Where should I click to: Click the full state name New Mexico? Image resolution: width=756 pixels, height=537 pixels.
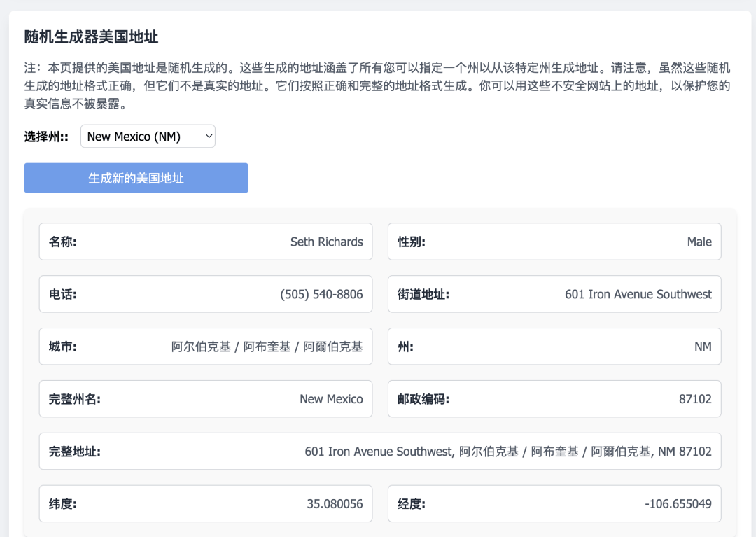pos(330,398)
